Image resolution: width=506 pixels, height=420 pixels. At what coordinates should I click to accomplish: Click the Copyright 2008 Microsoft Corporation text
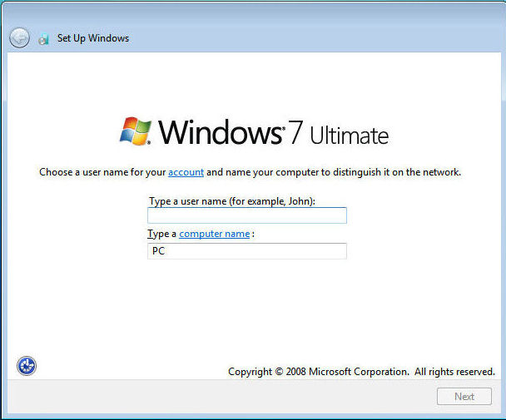point(318,372)
